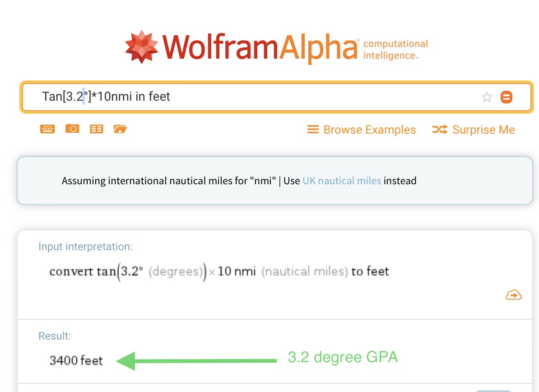Click the Input interpretation heading
This screenshot has height=392, width=539.
[86, 247]
